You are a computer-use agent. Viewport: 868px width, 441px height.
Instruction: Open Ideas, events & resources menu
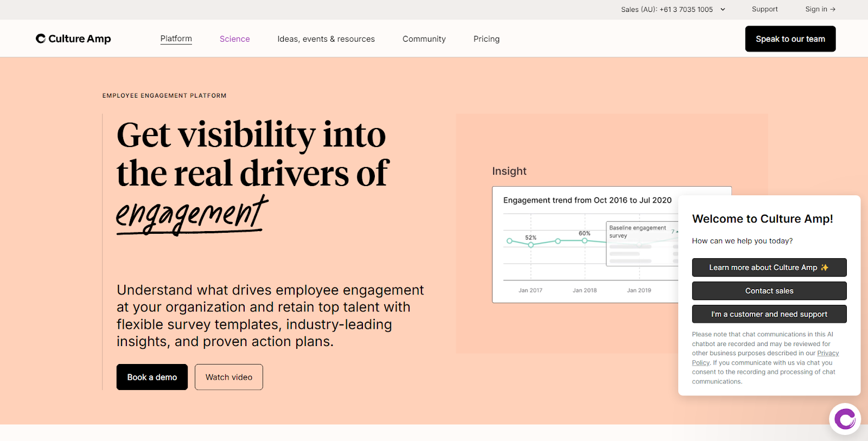pos(326,39)
